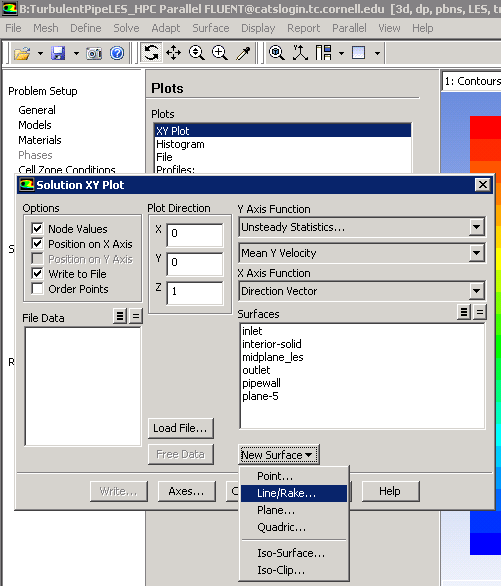Click the camera screenshot icon
This screenshot has width=501, height=586.
coord(94,53)
